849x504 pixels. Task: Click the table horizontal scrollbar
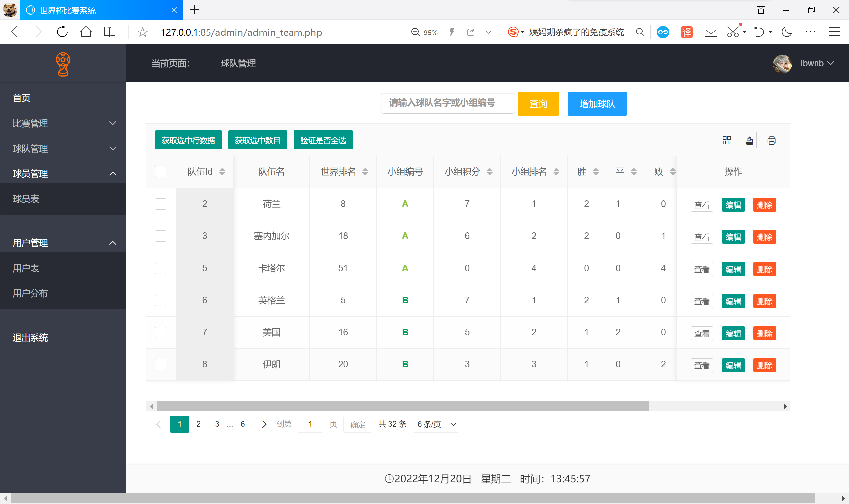tap(402, 406)
